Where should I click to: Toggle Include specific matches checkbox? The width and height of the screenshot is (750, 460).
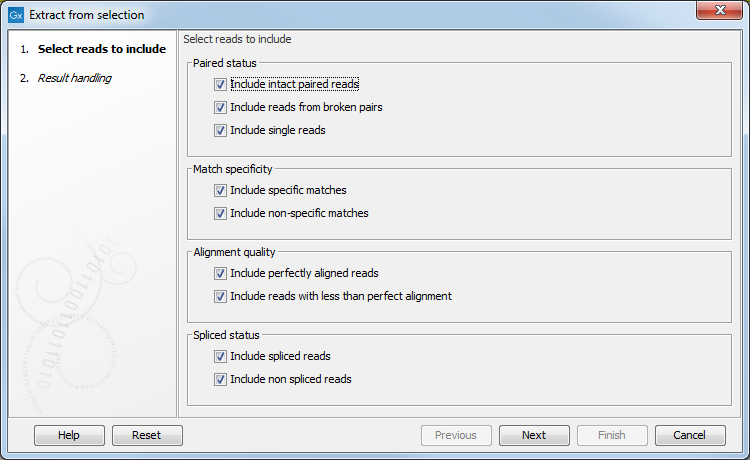click(x=220, y=190)
